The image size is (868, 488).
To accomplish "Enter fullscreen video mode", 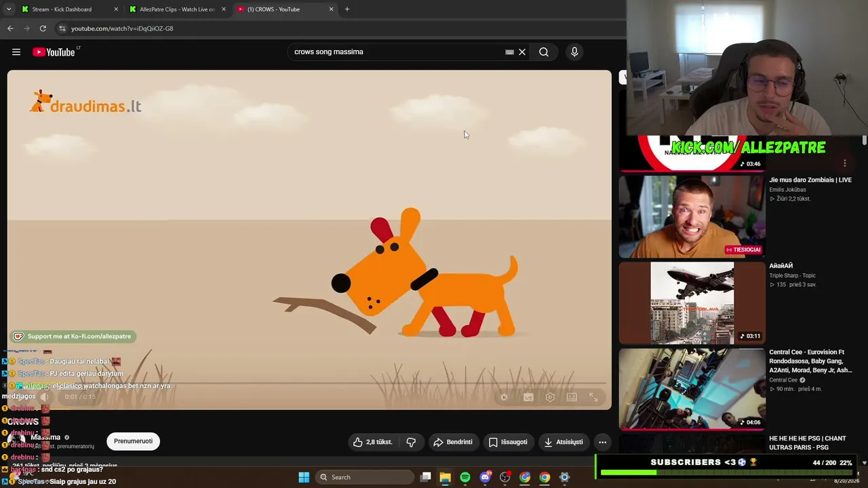I will 593,397.
